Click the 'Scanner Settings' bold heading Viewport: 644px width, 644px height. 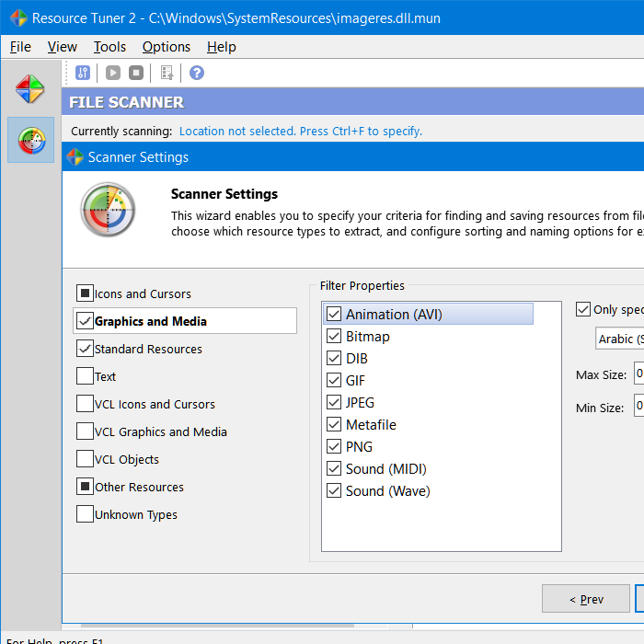coord(224,194)
